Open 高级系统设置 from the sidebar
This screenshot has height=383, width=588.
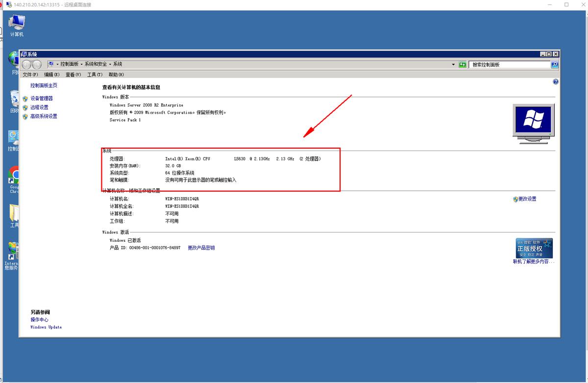tap(44, 116)
